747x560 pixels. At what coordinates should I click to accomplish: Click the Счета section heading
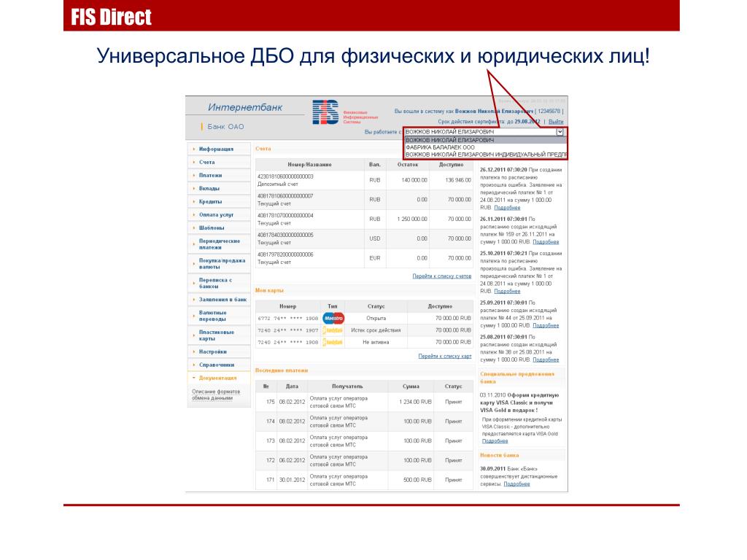pyautogui.click(x=263, y=149)
